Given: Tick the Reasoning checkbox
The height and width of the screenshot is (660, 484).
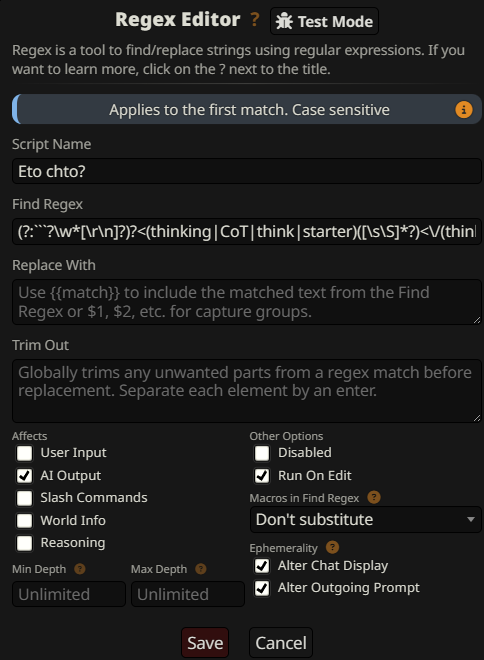Looking at the screenshot, I should click(24, 543).
